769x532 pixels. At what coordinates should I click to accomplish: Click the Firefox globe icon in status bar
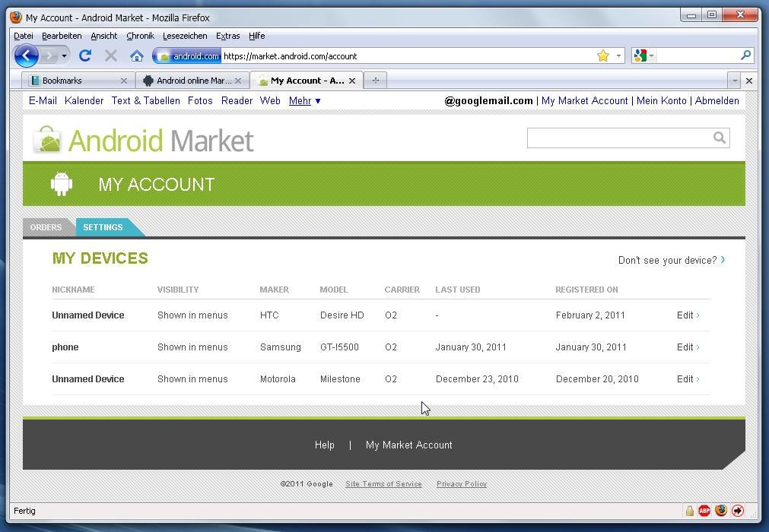click(721, 511)
